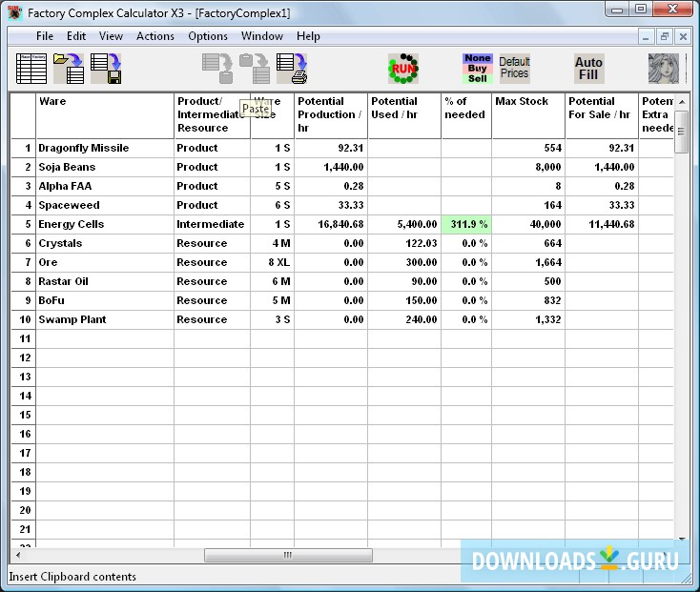Viewport: 700px width, 592px height.
Task: Click the RUN simulation icon
Action: [x=403, y=69]
